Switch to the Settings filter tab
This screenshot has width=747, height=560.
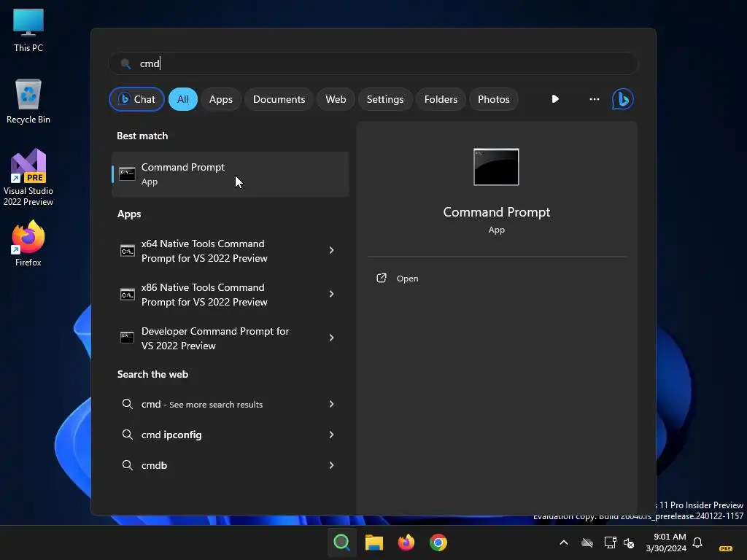(385, 99)
